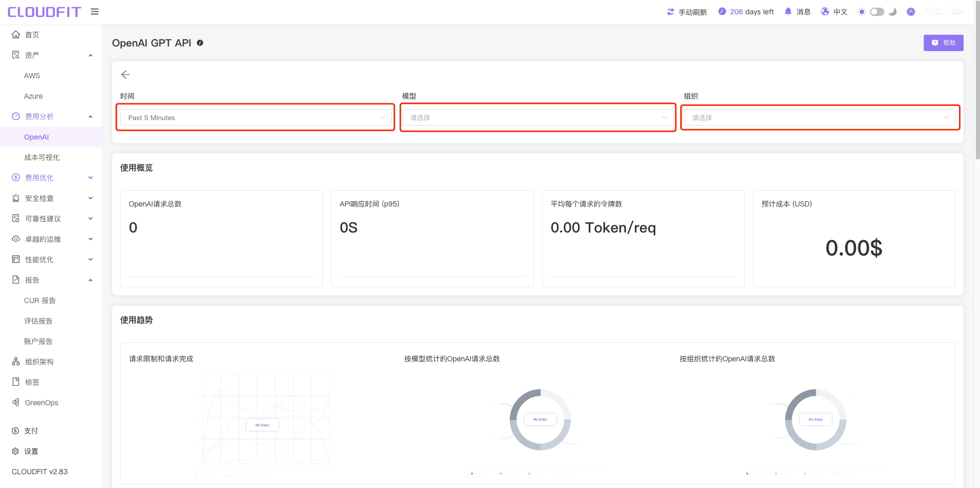Collapse the 资产 section chevron
Viewport: 980px width, 488px height.
point(91,55)
